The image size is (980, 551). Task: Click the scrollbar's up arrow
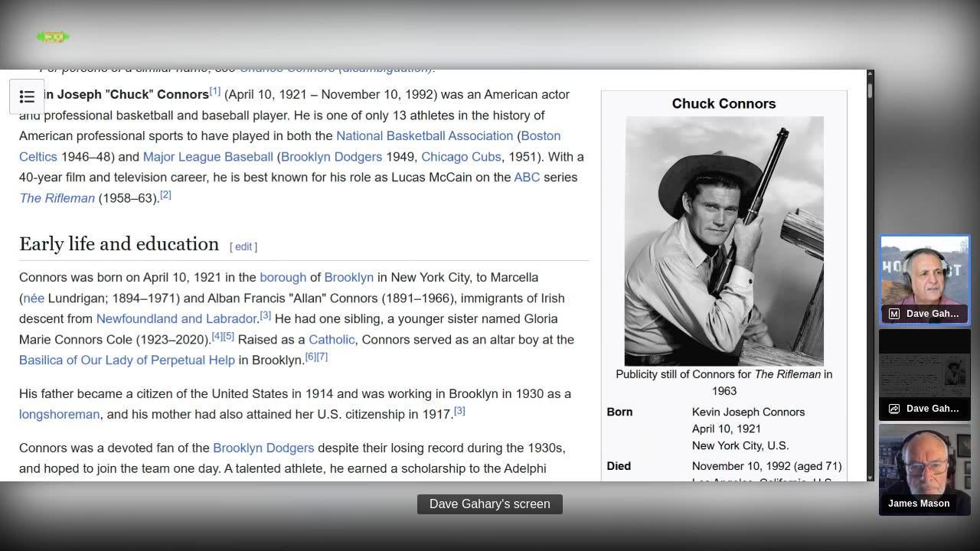[x=870, y=74]
